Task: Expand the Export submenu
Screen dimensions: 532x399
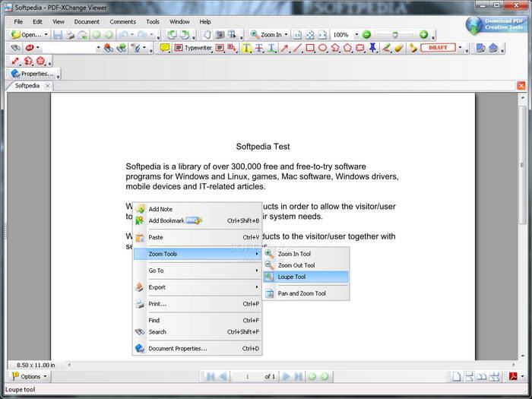Action: pyautogui.click(x=198, y=287)
